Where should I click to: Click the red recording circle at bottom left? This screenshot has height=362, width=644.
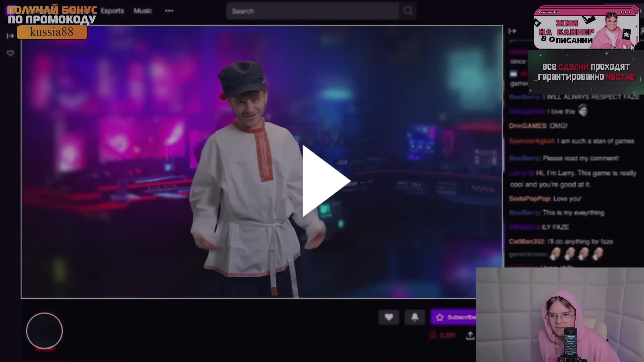click(x=44, y=330)
